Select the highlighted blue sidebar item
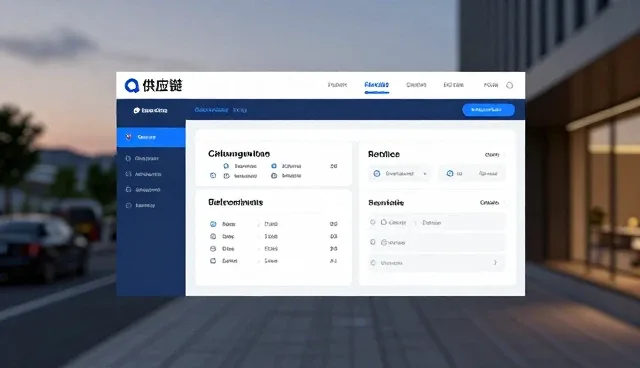640x368 pixels. (151, 137)
